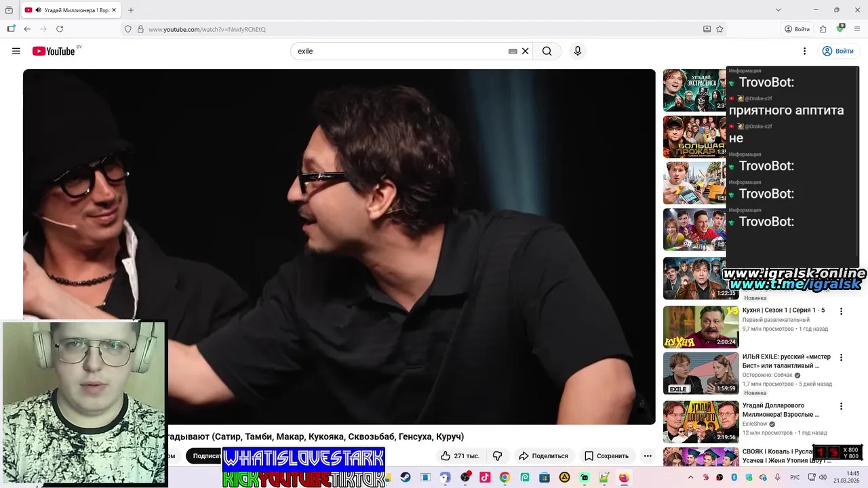868x488 pixels.
Task: Click the Bluetooth tray icon
Action: (734, 477)
